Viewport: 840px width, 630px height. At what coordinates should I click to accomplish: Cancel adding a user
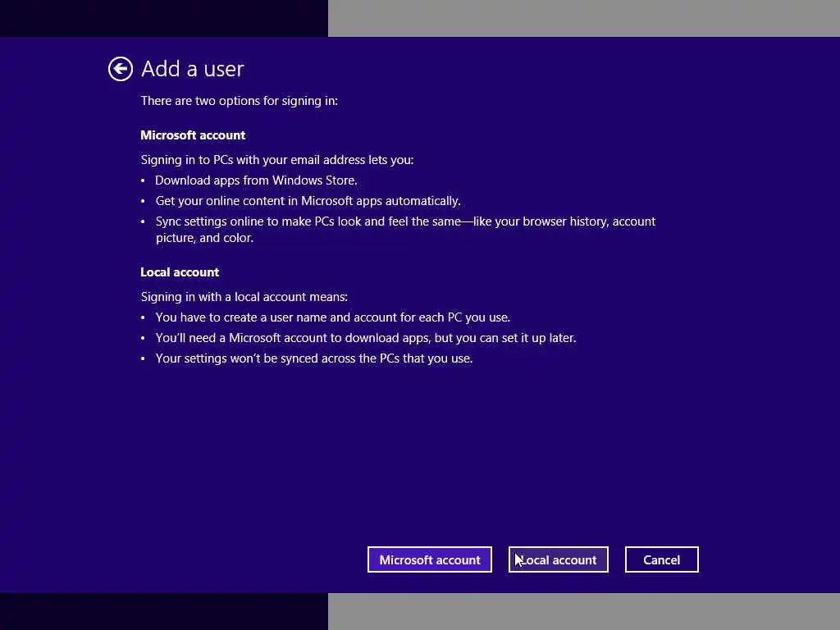pos(662,559)
